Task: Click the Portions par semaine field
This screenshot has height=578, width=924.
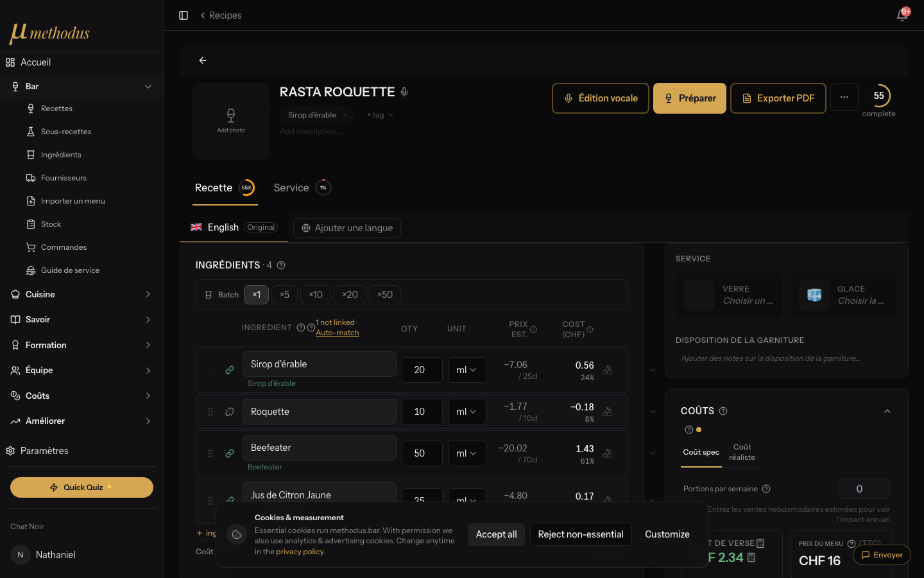Action: (864, 489)
